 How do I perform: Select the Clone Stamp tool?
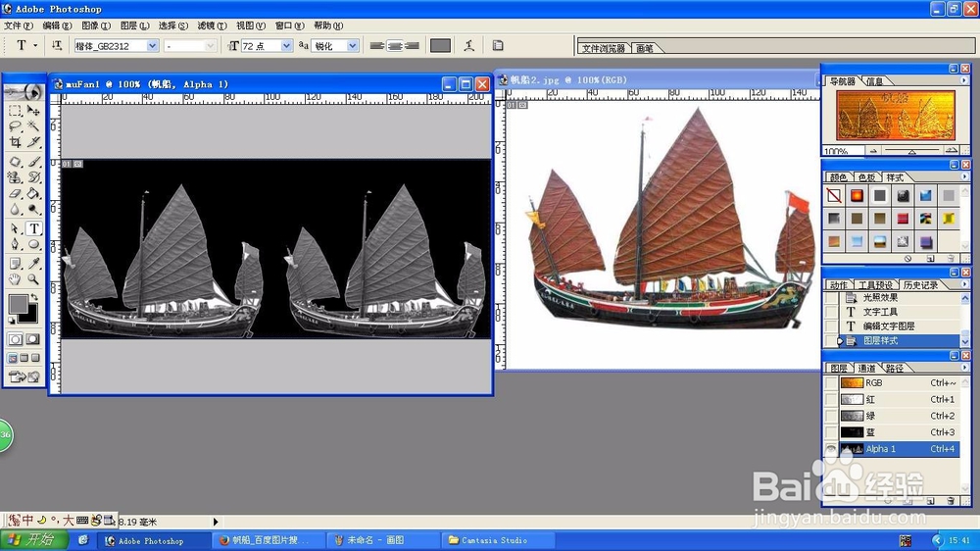pyautogui.click(x=15, y=177)
